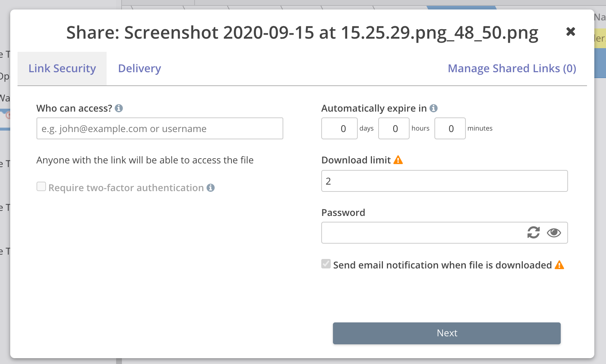Enable Require two-factor authentication checkbox
This screenshot has width=606, height=364.
pos(41,187)
